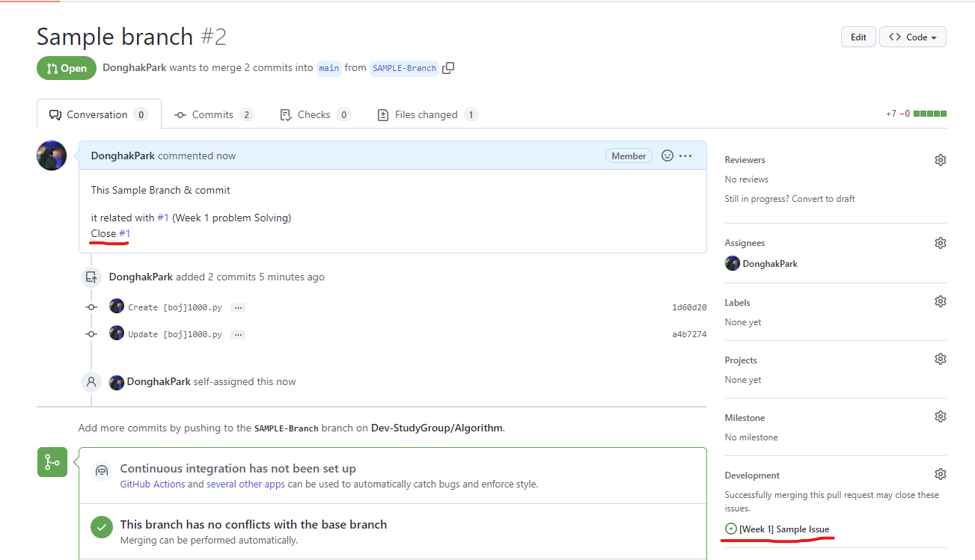Click the green merge icon badge

[x=52, y=462]
